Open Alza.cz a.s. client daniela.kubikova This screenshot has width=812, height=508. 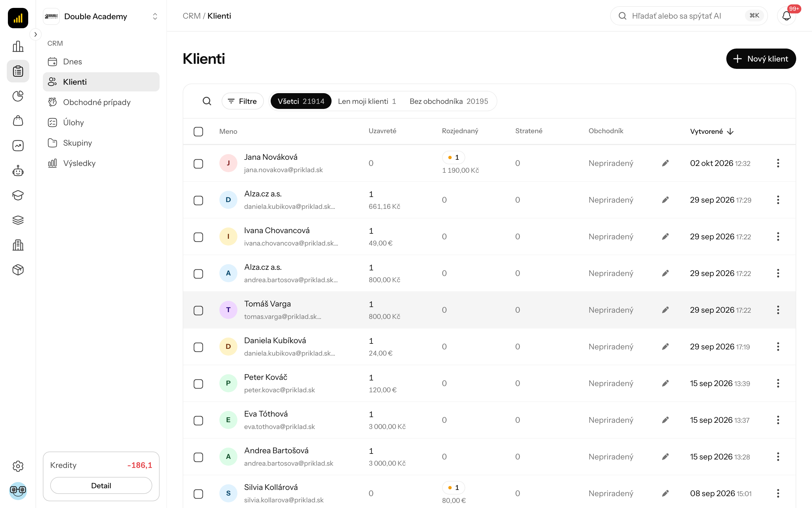263,194
